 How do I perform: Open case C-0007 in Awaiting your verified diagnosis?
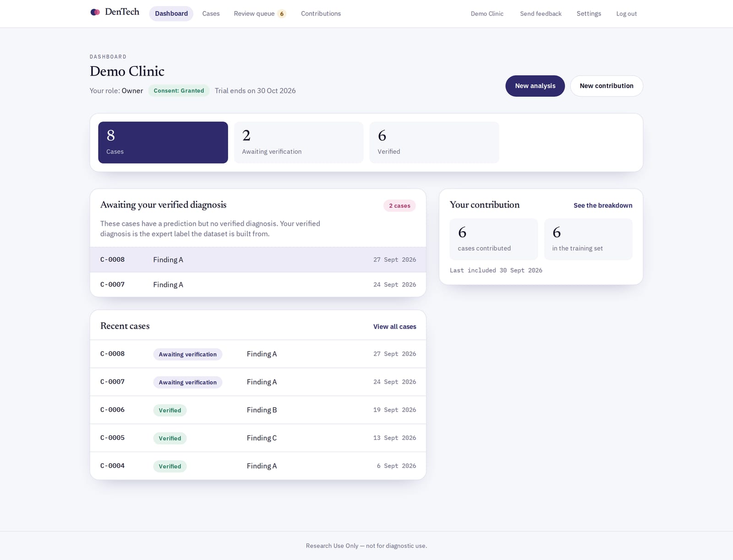[258, 285]
